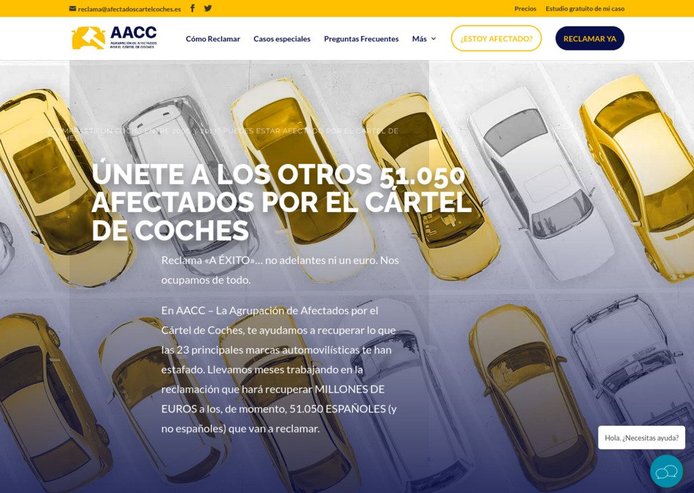Open the Más navigation item
Screen dimensions: 694x493
[x=420, y=39]
